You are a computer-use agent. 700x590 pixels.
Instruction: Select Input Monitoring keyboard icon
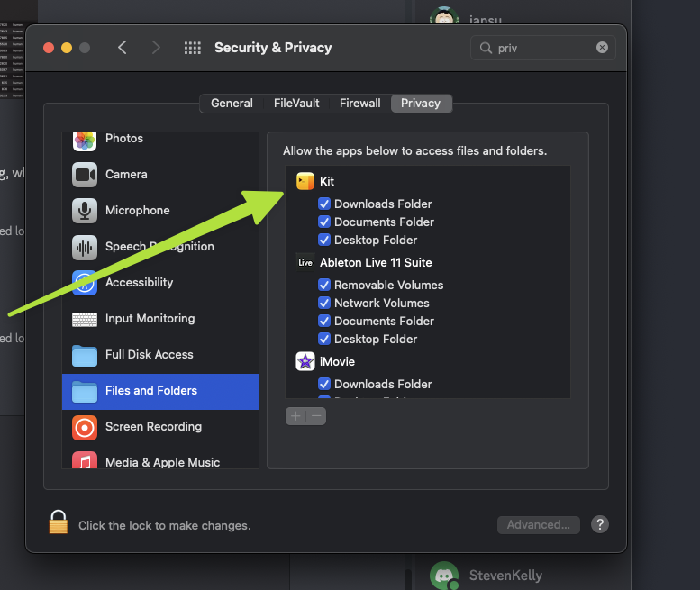[x=85, y=319]
